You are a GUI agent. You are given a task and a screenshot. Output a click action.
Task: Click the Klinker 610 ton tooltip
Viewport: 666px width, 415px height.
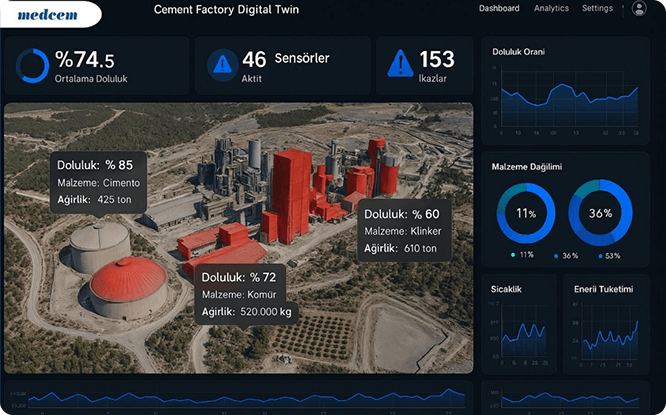pyautogui.click(x=404, y=231)
